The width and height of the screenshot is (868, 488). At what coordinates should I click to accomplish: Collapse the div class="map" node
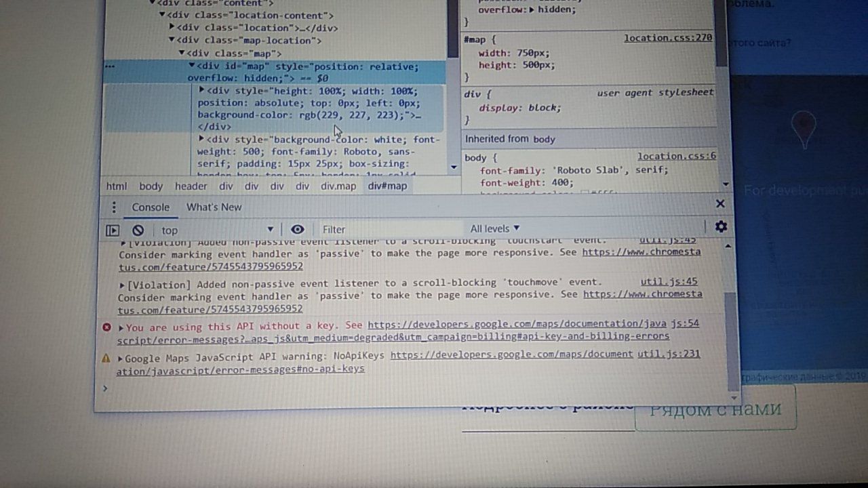(x=182, y=53)
